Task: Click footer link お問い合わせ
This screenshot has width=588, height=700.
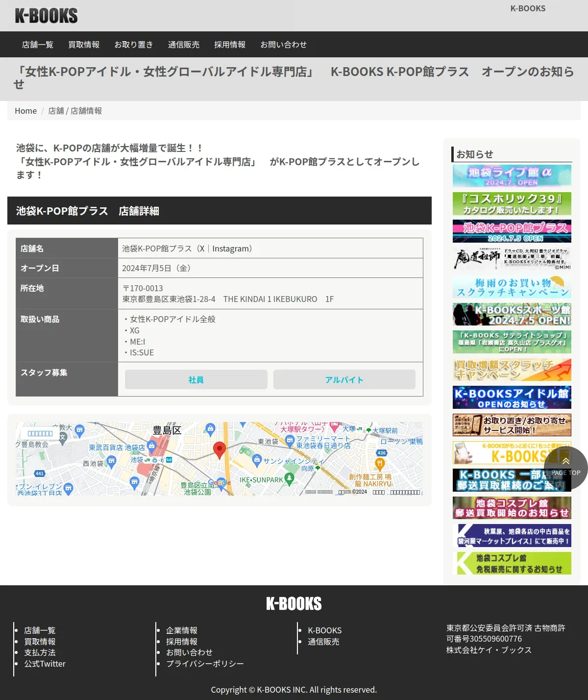Action: [190, 652]
